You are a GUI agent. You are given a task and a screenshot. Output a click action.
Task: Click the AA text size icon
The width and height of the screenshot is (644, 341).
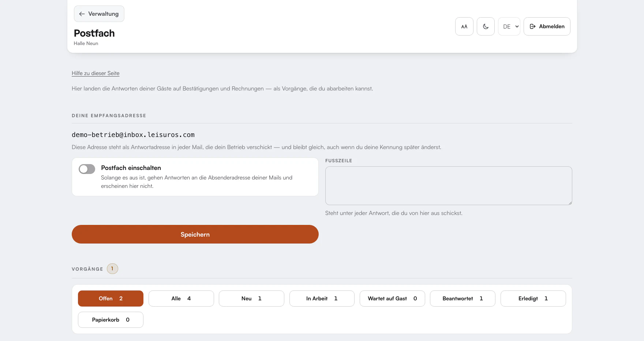464,26
